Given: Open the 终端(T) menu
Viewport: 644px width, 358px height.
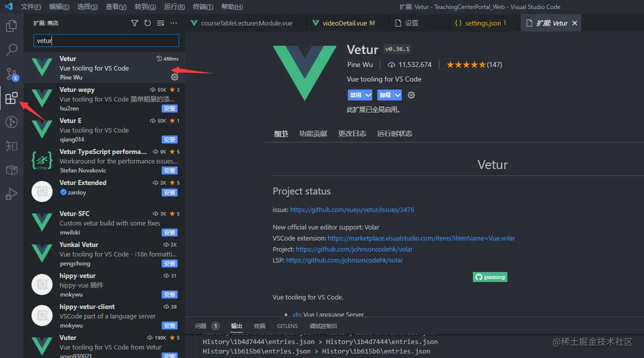Looking at the screenshot, I should pyautogui.click(x=203, y=7).
